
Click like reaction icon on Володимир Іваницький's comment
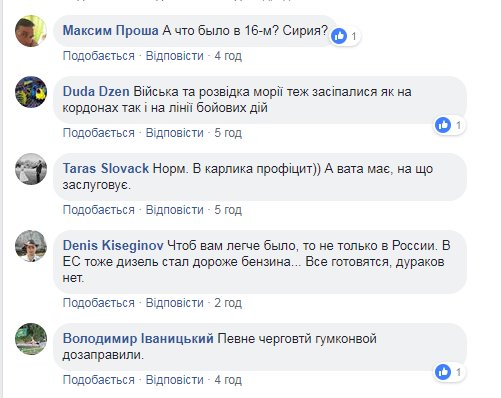[x=443, y=372]
